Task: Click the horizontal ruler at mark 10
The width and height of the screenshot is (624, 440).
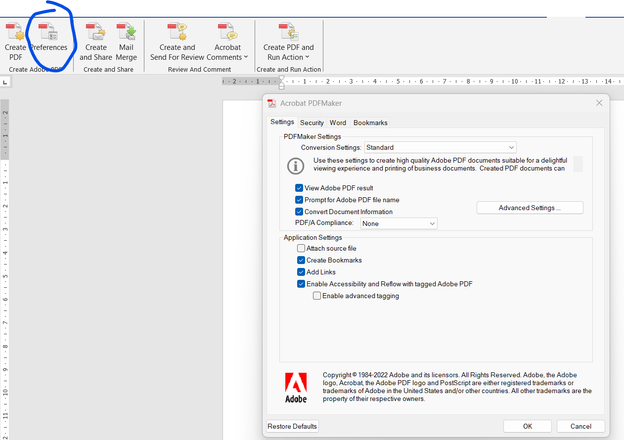Action: (515, 82)
